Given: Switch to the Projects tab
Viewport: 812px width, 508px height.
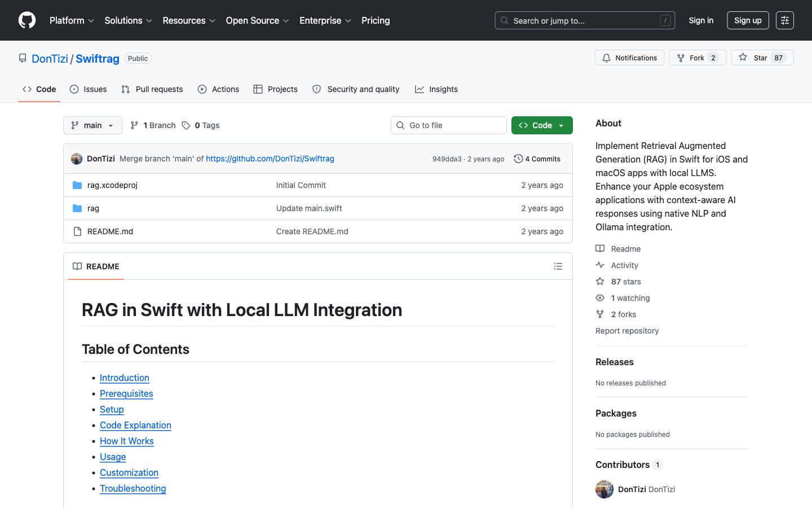Looking at the screenshot, I should 276,89.
